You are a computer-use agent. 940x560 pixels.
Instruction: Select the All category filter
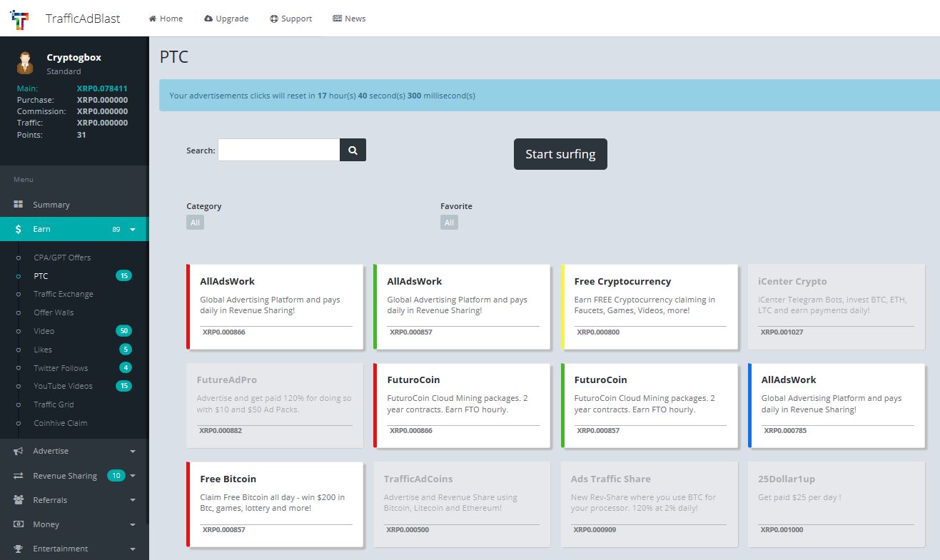(195, 223)
